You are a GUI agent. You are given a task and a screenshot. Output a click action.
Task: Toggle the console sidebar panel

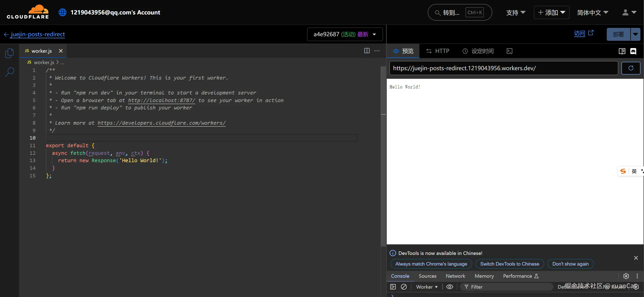pyautogui.click(x=393, y=287)
